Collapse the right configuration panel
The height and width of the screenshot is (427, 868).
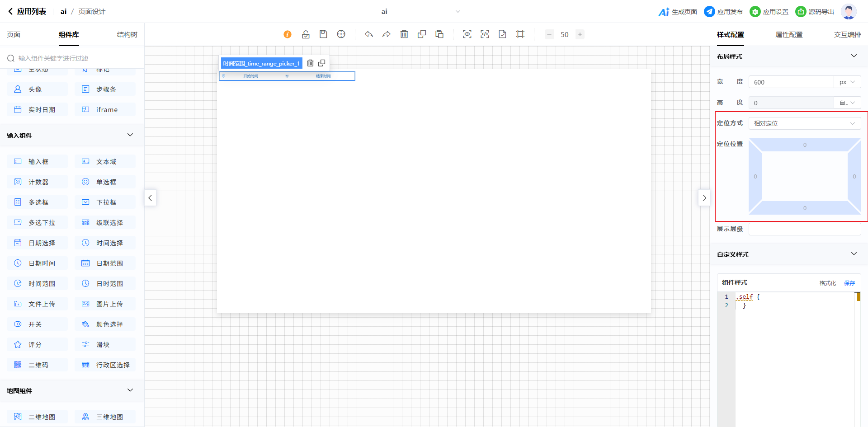click(704, 198)
